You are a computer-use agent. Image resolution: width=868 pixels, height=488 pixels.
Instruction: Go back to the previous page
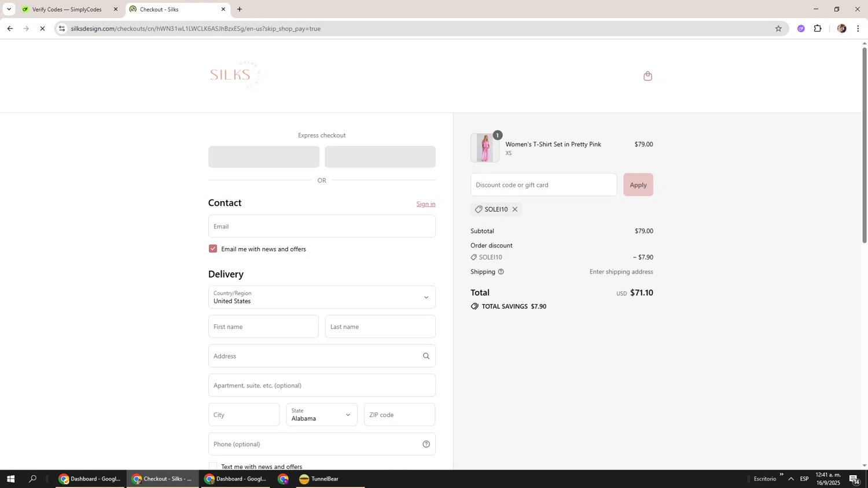click(x=10, y=28)
